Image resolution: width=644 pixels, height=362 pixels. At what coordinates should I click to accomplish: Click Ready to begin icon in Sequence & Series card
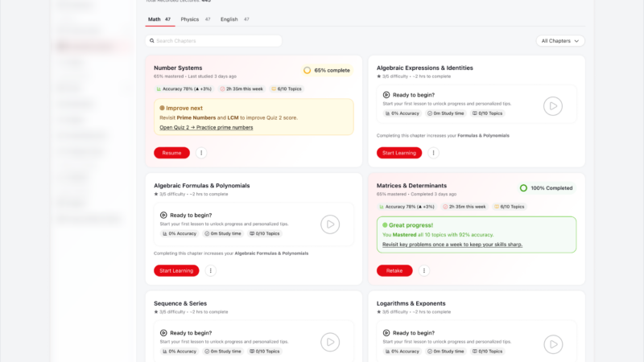pyautogui.click(x=163, y=333)
